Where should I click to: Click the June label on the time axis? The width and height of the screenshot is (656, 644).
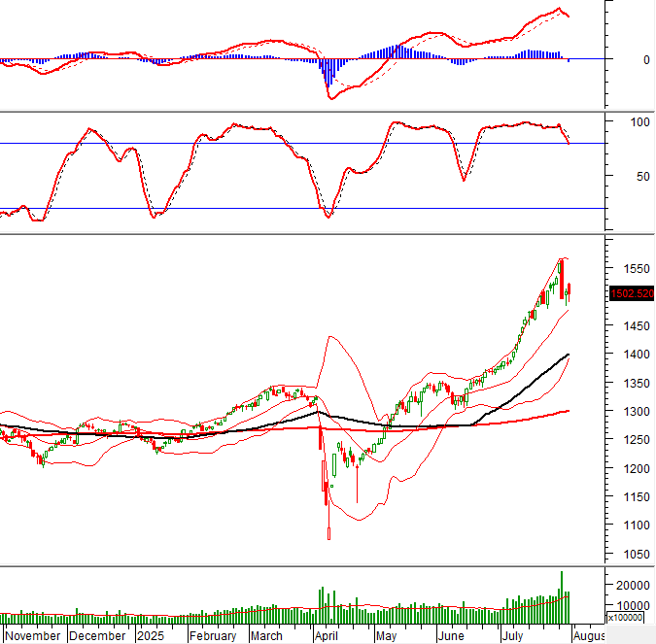point(451,636)
